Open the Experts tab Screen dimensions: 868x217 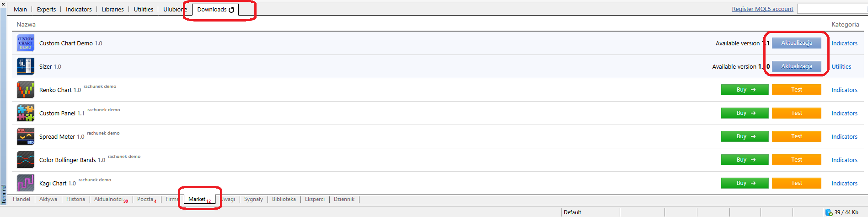click(46, 10)
